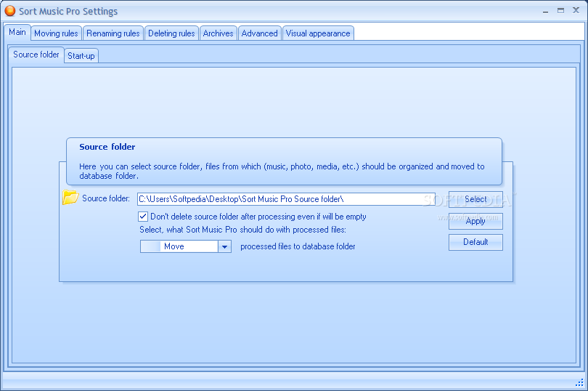Toggle Don't delete source folder checkbox

[x=143, y=217]
